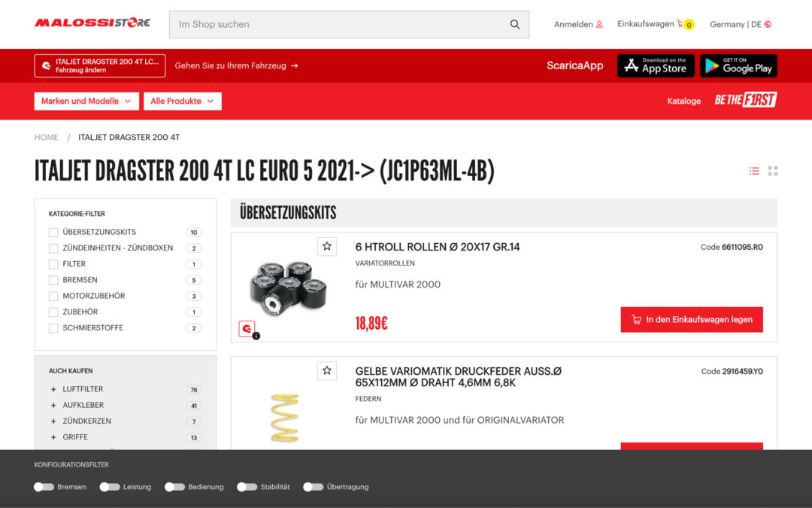Click the VARIATORROLLEN category label
The height and width of the screenshot is (508, 812).
coord(385,263)
